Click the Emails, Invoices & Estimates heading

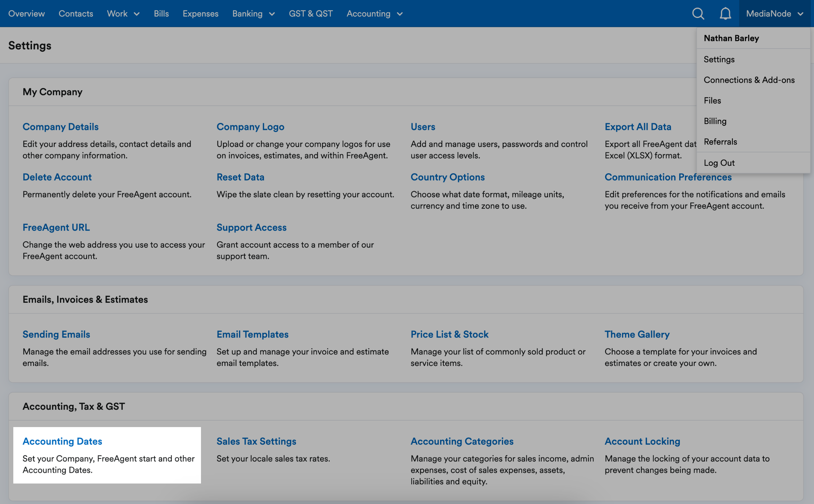coord(85,299)
